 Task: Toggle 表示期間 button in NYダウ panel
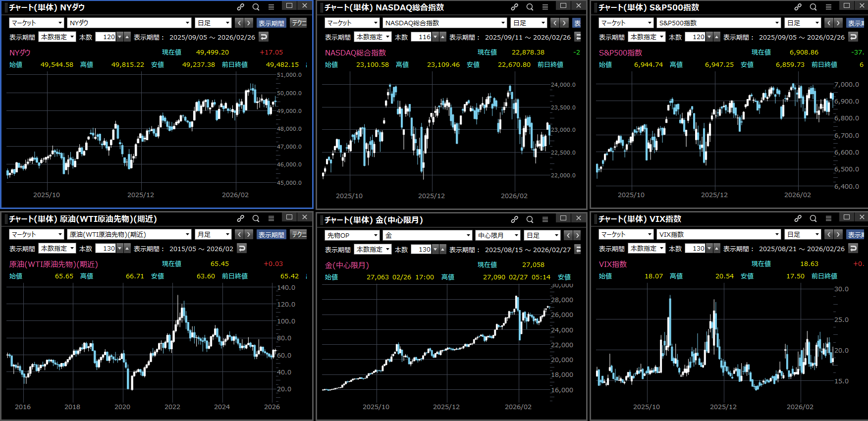click(271, 23)
